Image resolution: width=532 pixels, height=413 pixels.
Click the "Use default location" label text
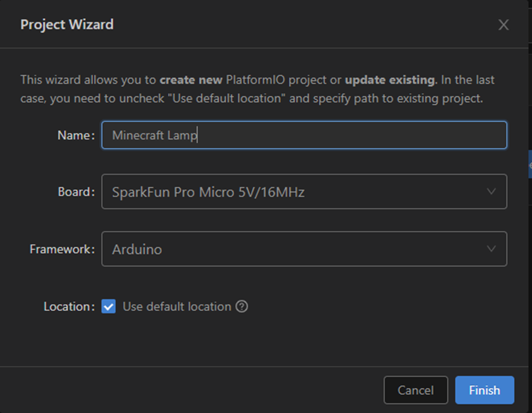tap(177, 307)
